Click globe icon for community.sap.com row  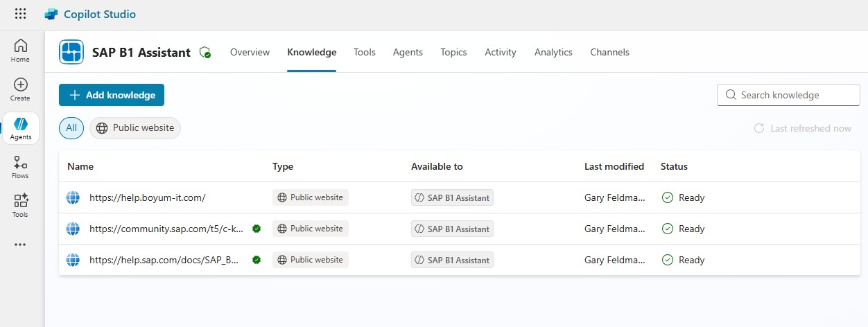[x=73, y=229]
